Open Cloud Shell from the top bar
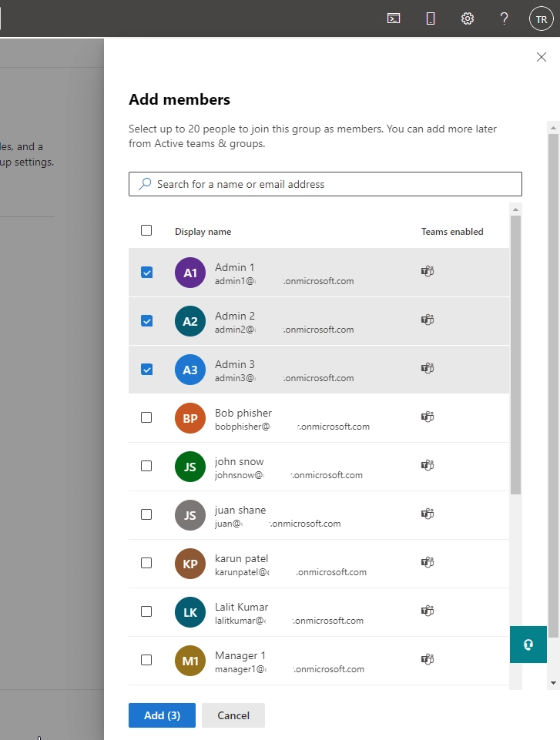 point(394,18)
